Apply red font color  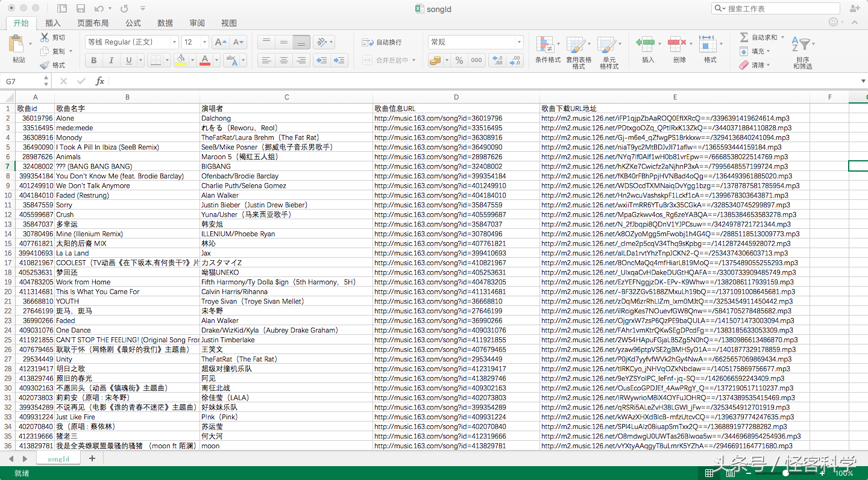205,60
